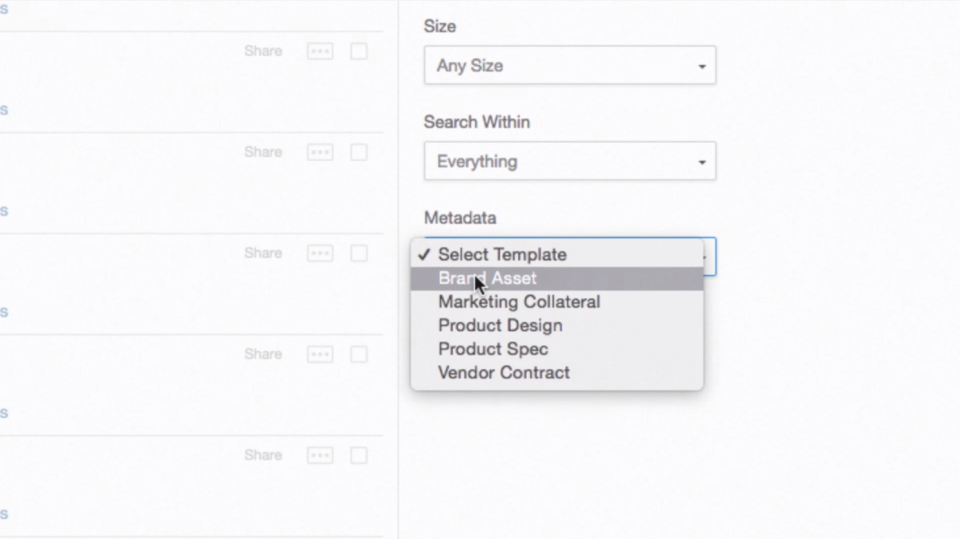Select the third row's checkbox
Viewport: 960px width, 539px height.
point(359,253)
